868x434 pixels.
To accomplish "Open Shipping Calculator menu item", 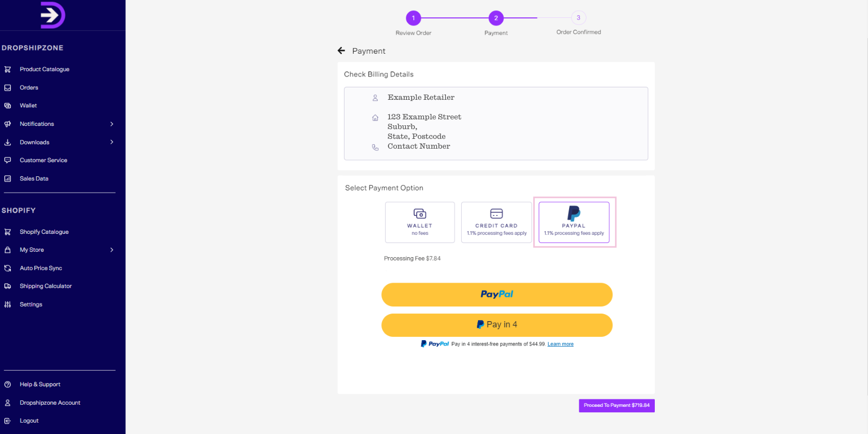I will [46, 286].
